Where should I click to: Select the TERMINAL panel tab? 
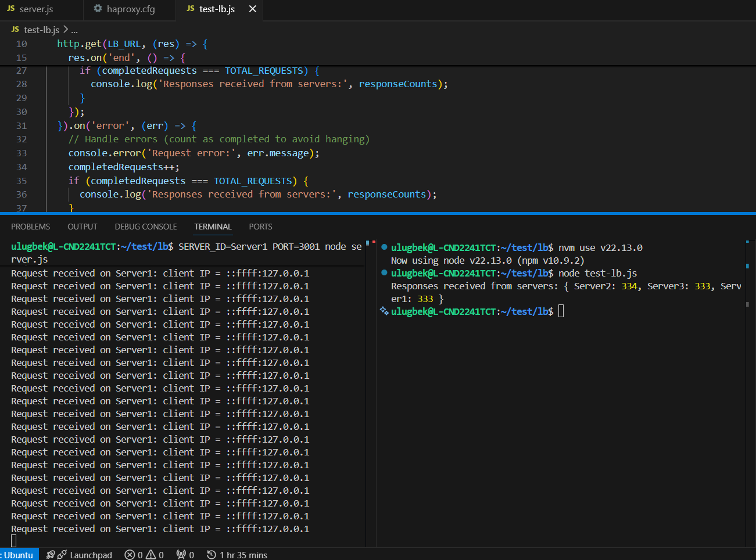(x=213, y=227)
